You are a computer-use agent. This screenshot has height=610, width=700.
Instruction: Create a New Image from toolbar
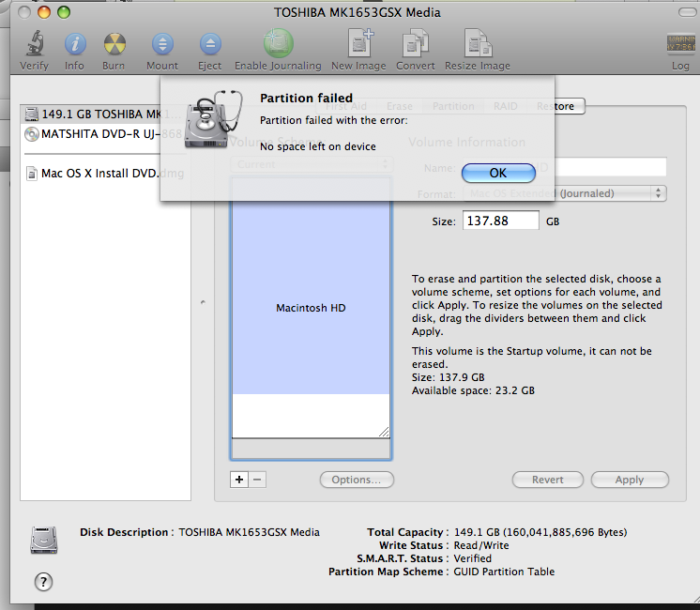(x=359, y=43)
